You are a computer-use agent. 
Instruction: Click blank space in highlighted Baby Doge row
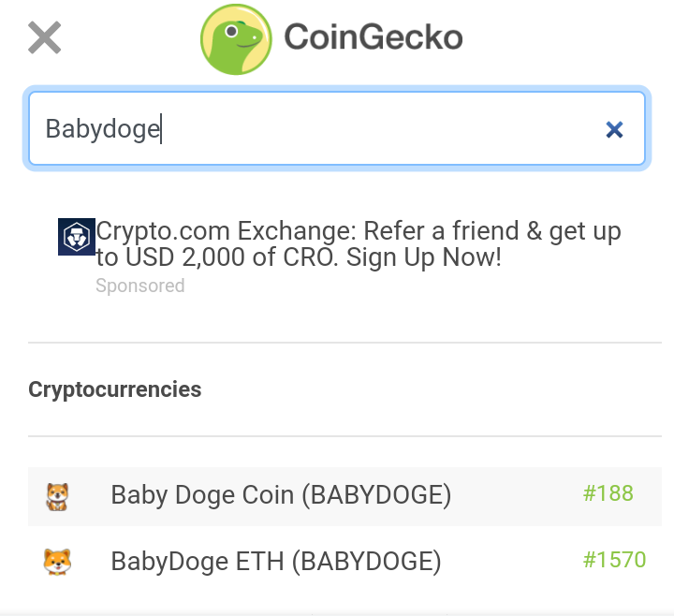(x=516, y=496)
